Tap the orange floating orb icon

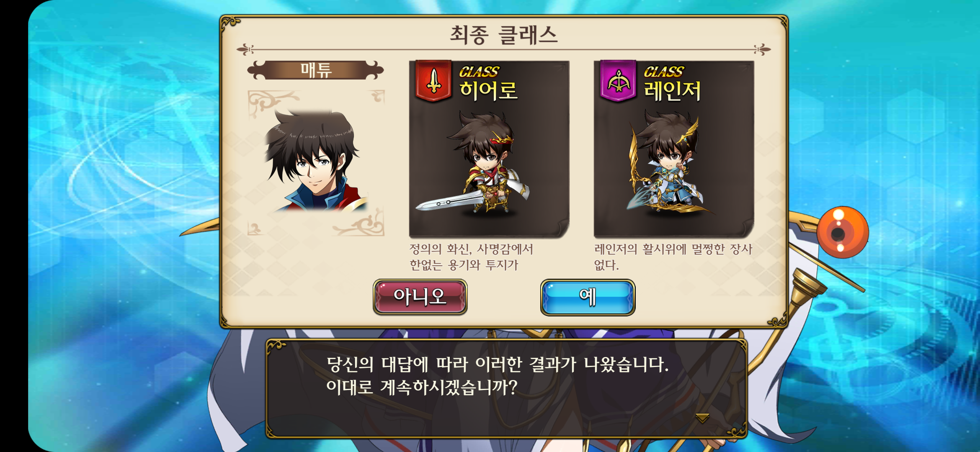[x=842, y=232]
